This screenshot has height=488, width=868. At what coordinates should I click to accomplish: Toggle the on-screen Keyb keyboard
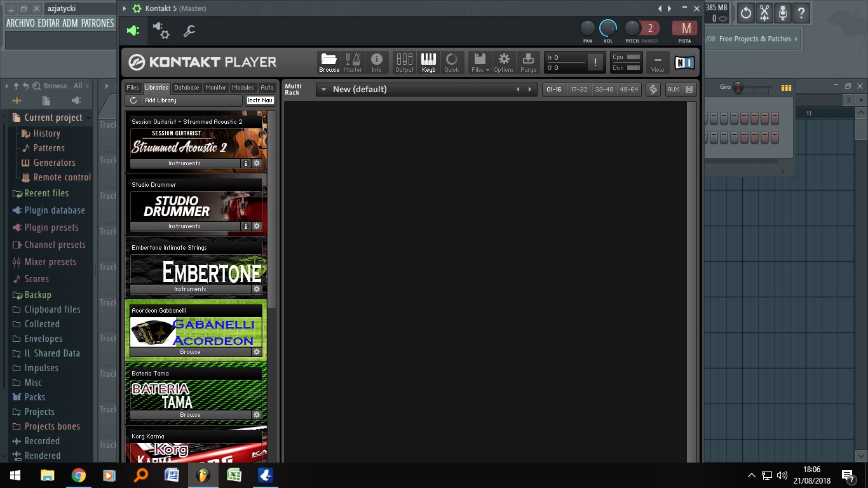tap(429, 62)
